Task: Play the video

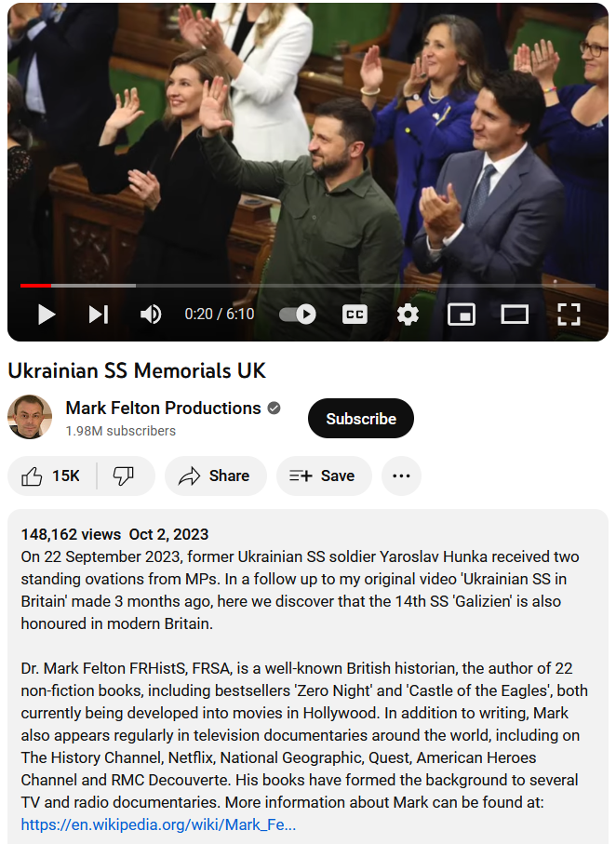Action: [x=46, y=315]
